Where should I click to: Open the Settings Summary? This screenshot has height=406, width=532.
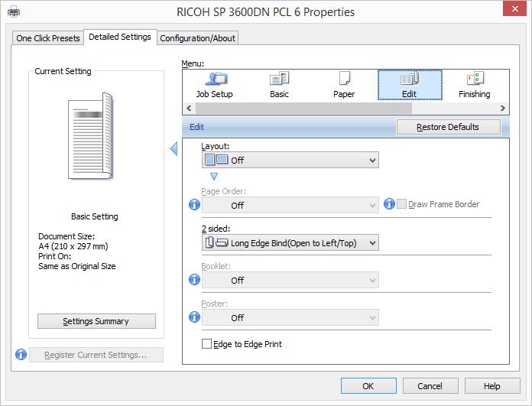[96, 321]
